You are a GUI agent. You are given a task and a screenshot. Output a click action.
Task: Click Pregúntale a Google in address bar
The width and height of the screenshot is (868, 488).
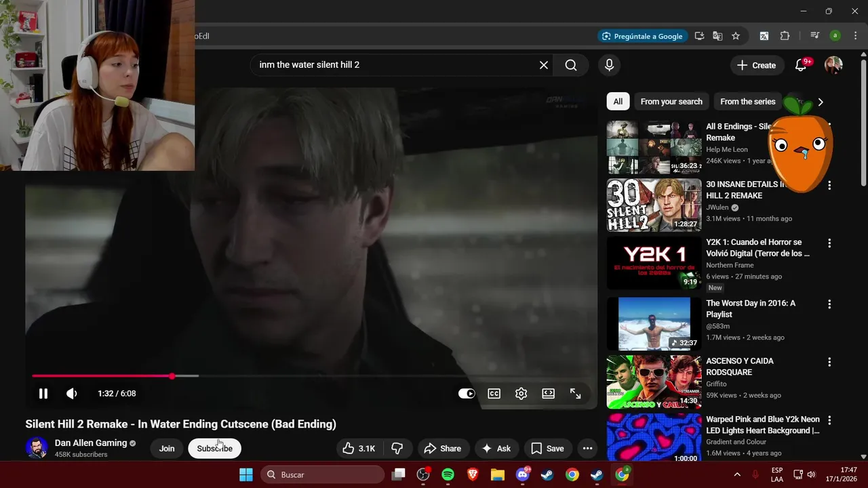(642, 36)
